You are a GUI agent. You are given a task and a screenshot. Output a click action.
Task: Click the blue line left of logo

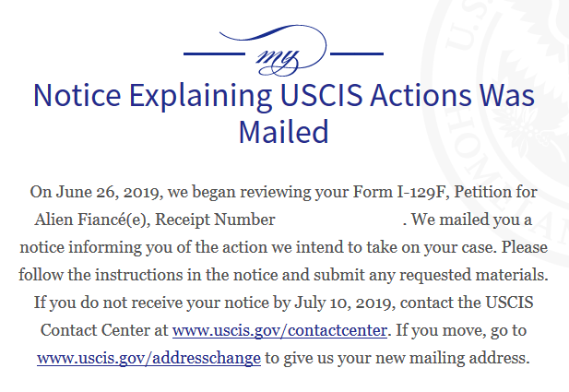[214, 53]
